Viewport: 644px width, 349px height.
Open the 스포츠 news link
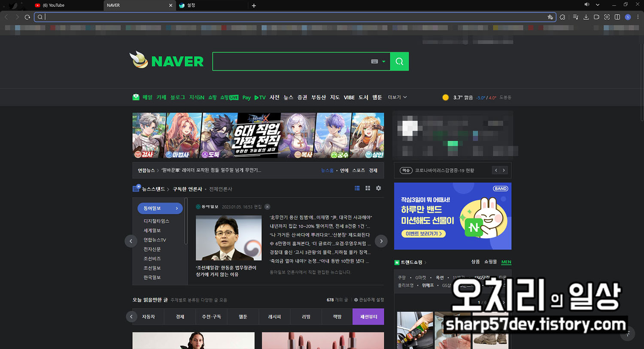point(358,170)
